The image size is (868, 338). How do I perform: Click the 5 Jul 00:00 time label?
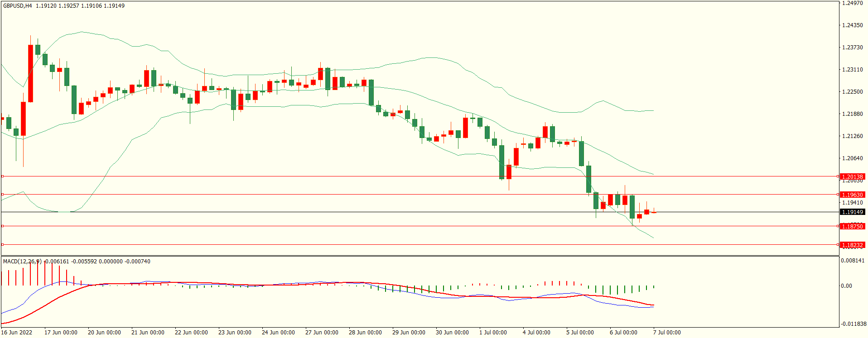(580, 332)
